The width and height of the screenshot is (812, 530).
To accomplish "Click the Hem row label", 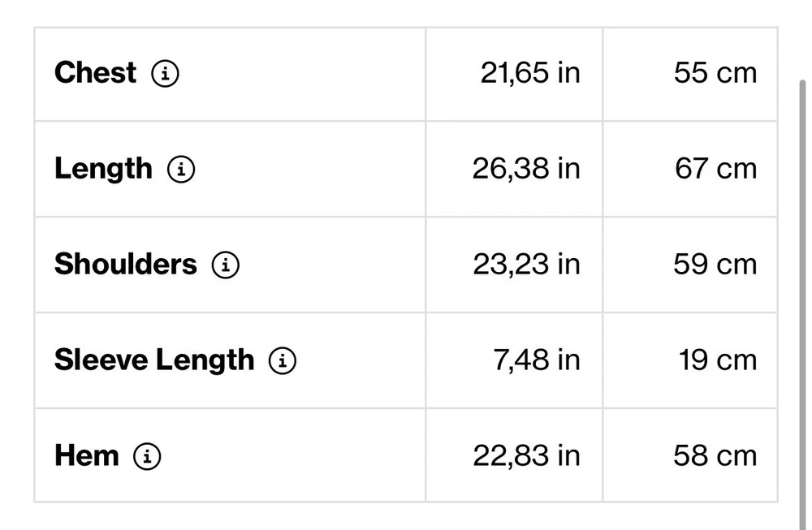I will tap(87, 456).
